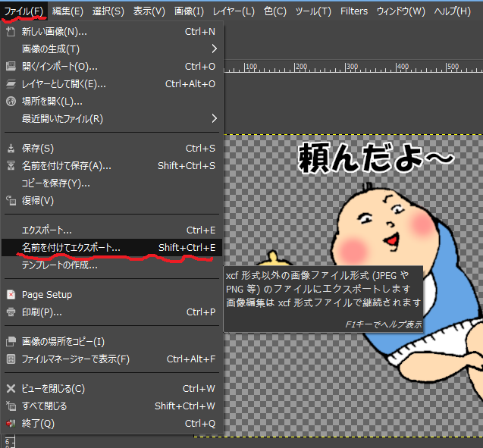Viewport: 483px width, 448px height.
Task: Choose ビューを閉じる(C) entry
Action: pyautogui.click(x=111, y=389)
